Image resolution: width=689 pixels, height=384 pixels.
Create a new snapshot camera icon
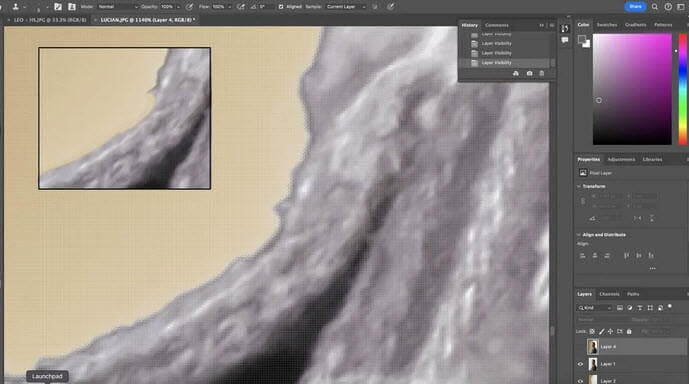529,73
